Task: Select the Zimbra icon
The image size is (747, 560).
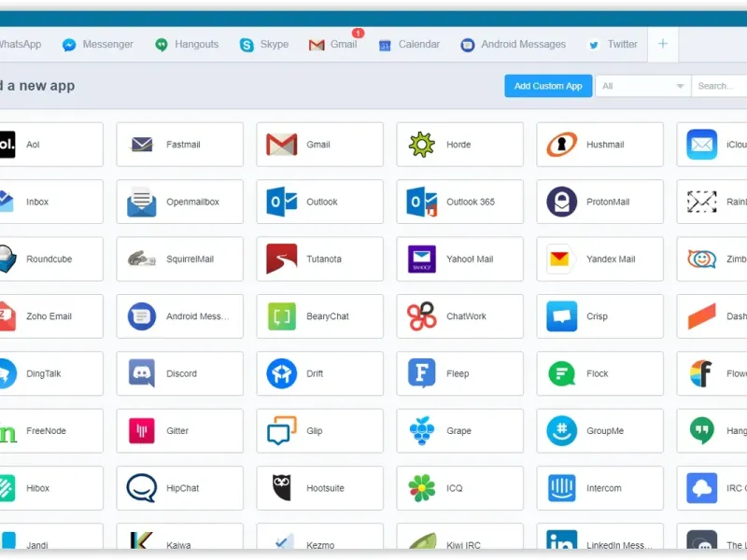Action: click(702, 259)
